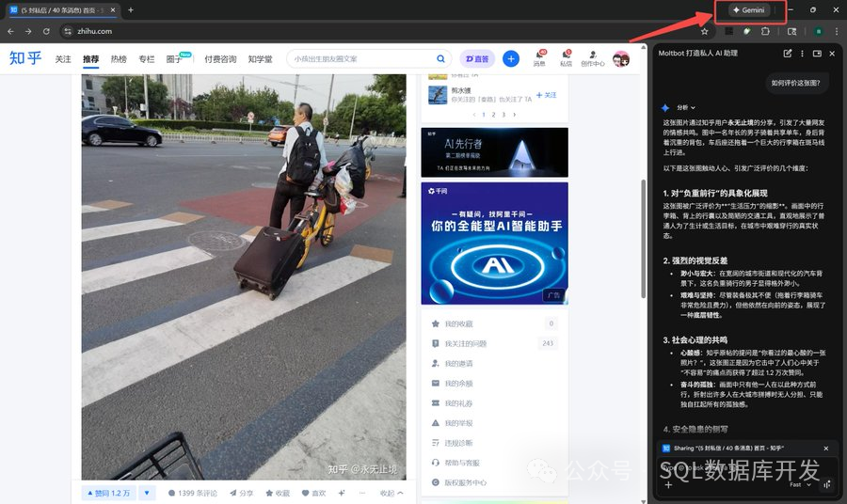
Task: Collapse the answer with 收起
Action: pos(392,493)
